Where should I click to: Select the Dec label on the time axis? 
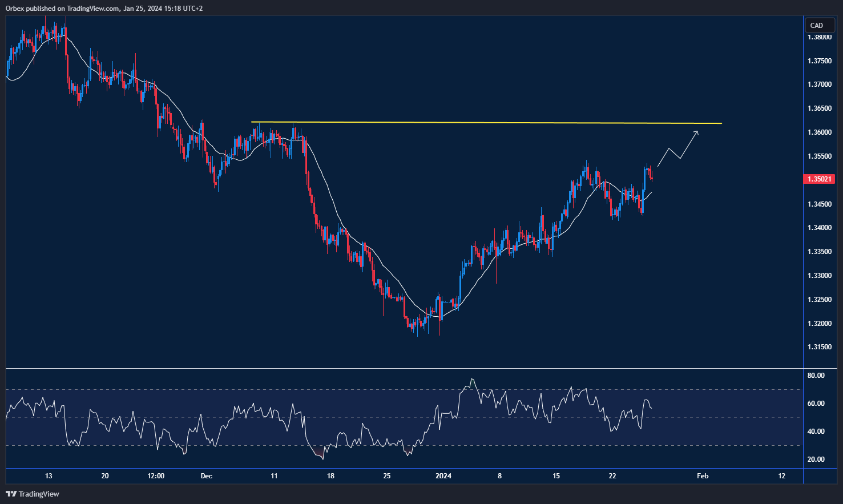pyautogui.click(x=206, y=475)
